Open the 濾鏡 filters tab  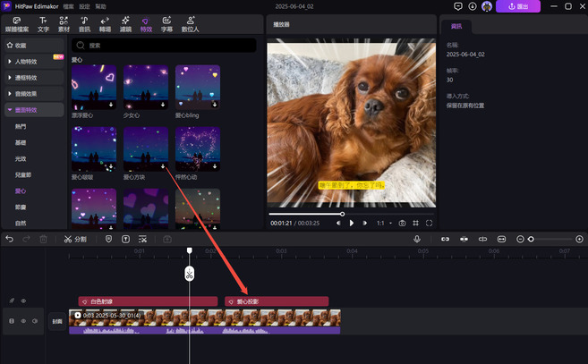[x=125, y=24]
